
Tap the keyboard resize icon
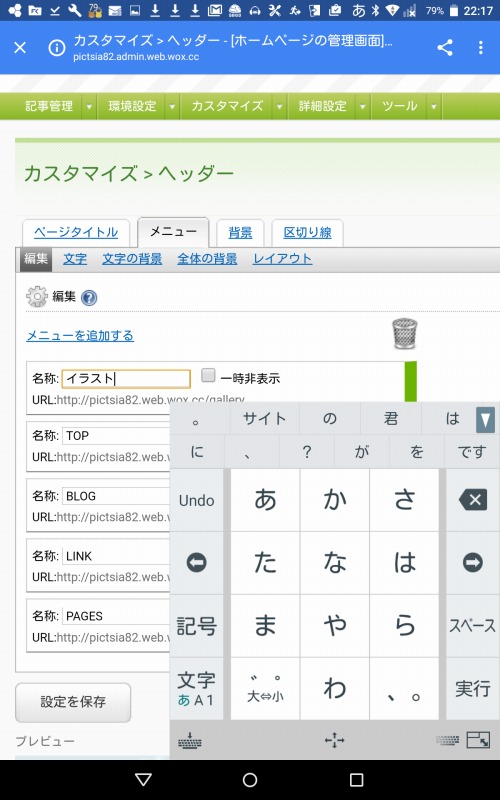tap(478, 740)
